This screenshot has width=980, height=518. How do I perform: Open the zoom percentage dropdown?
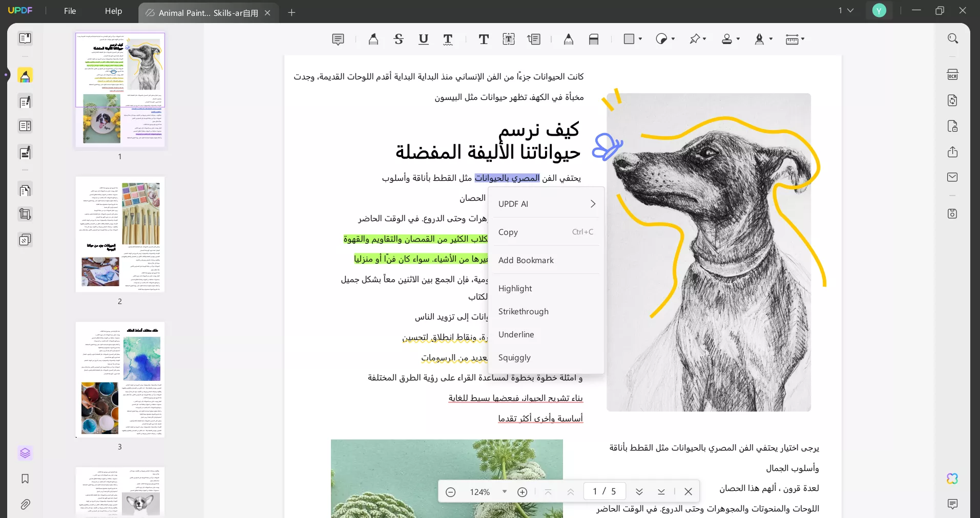tap(505, 491)
